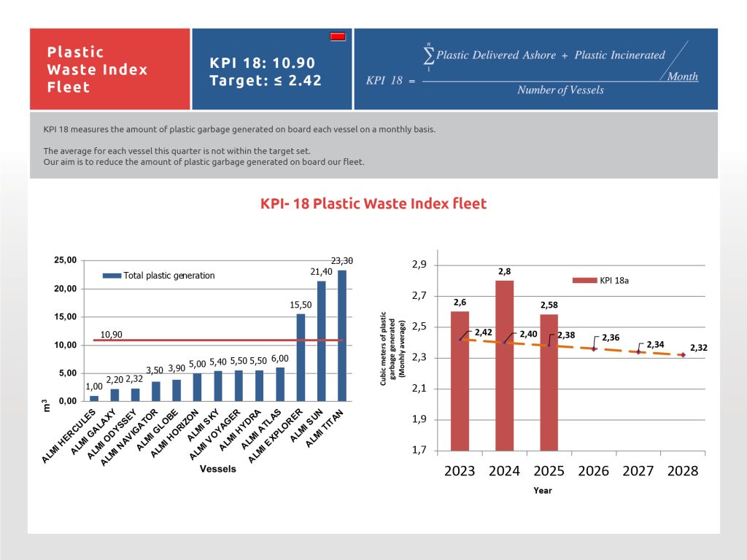
Task: Click the KPI 18 formula summation symbol
Action: point(429,55)
